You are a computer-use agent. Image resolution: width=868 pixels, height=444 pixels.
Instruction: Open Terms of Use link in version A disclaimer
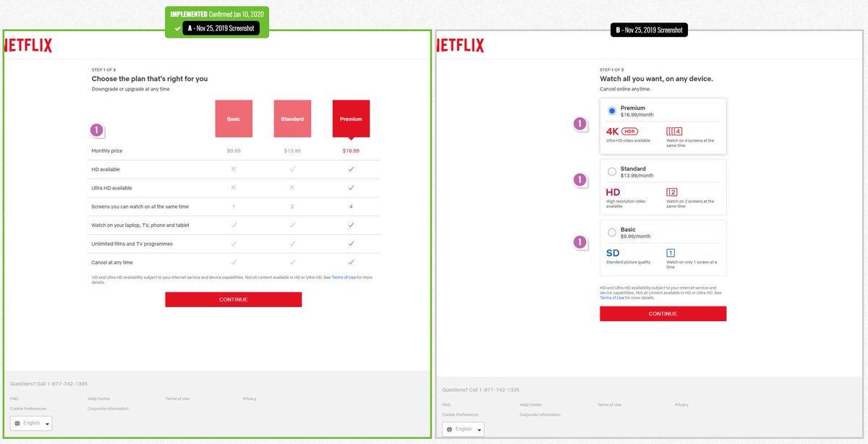(344, 277)
